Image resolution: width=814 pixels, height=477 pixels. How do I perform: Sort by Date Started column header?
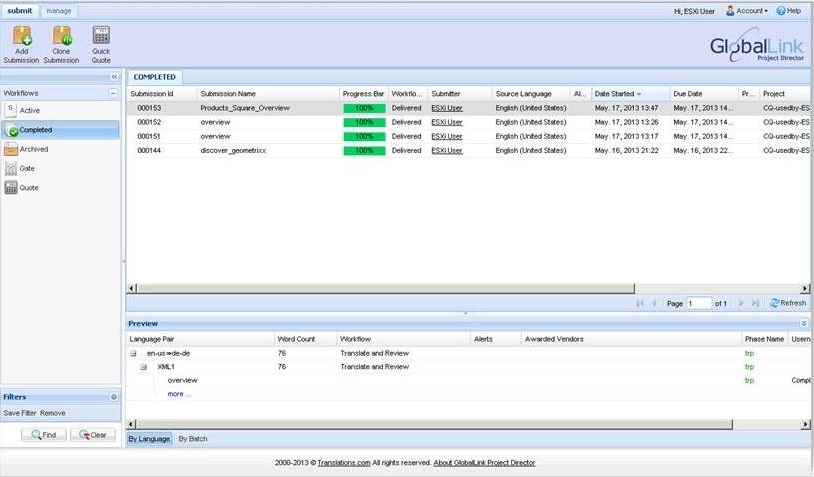[630, 94]
